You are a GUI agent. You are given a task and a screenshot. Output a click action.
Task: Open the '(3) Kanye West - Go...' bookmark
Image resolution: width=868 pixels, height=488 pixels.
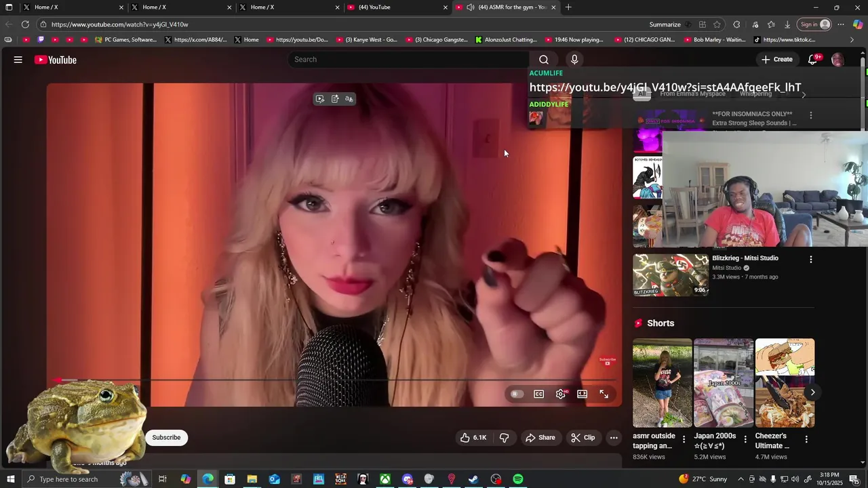(366, 40)
